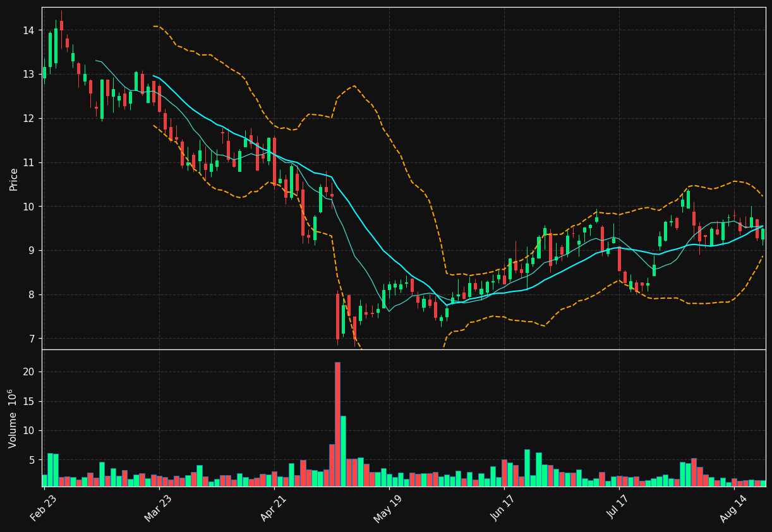
Task: Click the 'Aug 14' date axis label
Action: coord(732,507)
